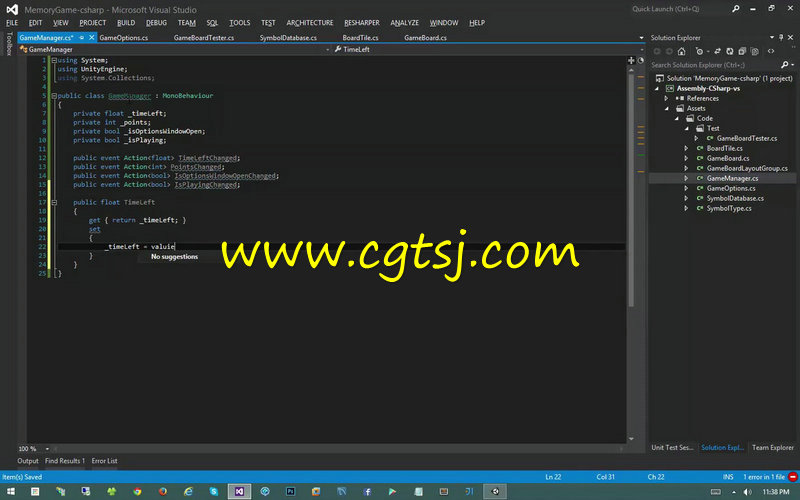Switch to the Team Explorer tab
Viewport: 800px width, 500px height.
pyautogui.click(x=772, y=447)
